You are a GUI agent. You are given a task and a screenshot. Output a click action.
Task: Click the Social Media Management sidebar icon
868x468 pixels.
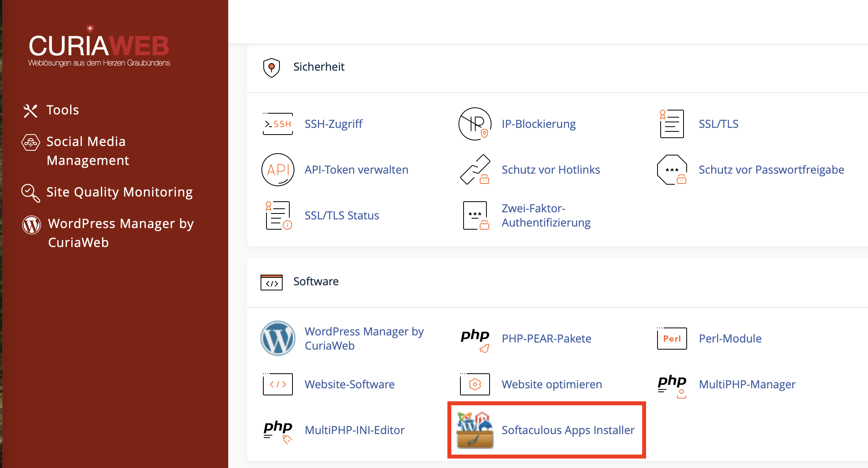pos(31,142)
